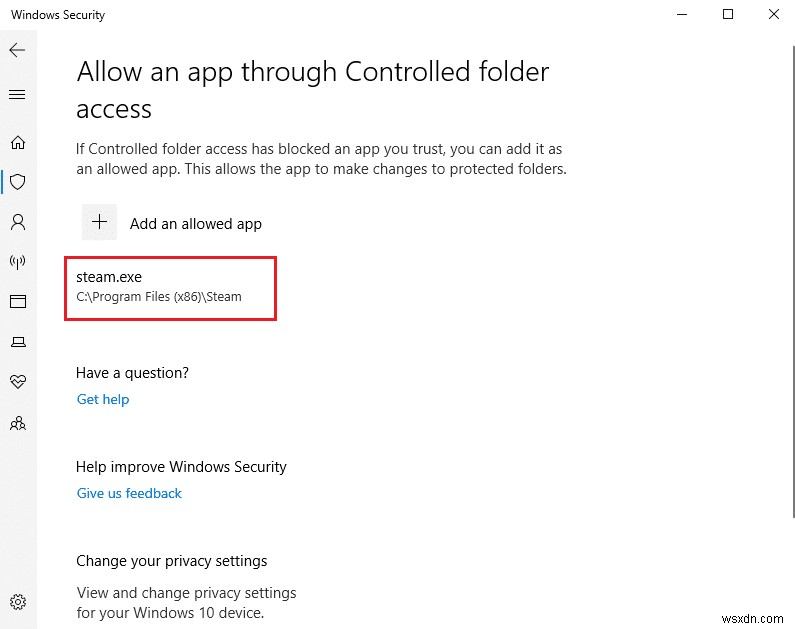The image size is (795, 629).
Task: Click the Give us feedback link
Action: pyautogui.click(x=129, y=493)
